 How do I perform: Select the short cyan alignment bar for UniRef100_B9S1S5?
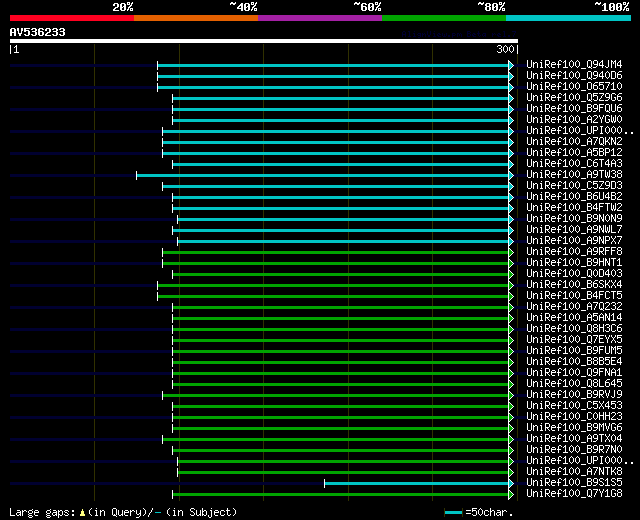(416, 484)
